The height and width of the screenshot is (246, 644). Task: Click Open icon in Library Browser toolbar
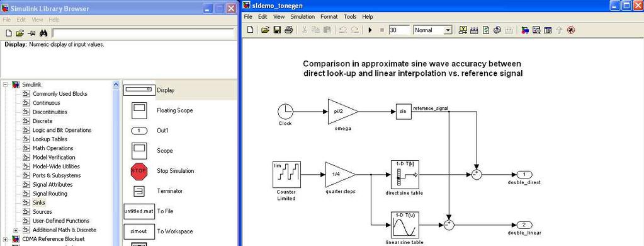(x=20, y=33)
